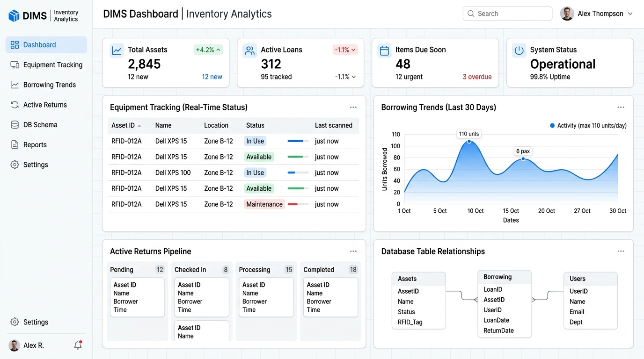Click the Location column header
644x359 pixels.
point(216,125)
